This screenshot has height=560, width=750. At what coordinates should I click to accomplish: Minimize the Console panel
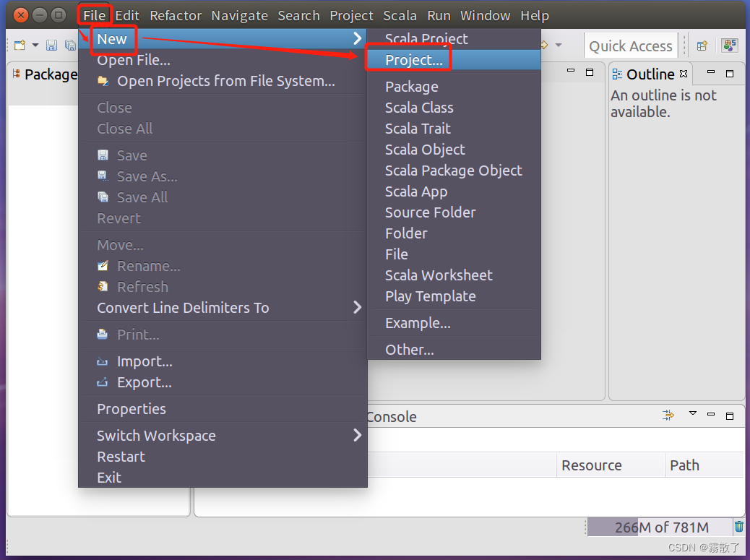[x=711, y=414]
